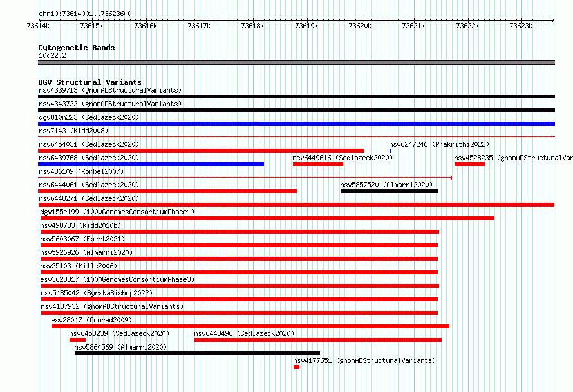This screenshot has height=392, width=573.
Task: Select the dgv810n223 Sedlazeck2020 variant label
Action: pyautogui.click(x=89, y=117)
